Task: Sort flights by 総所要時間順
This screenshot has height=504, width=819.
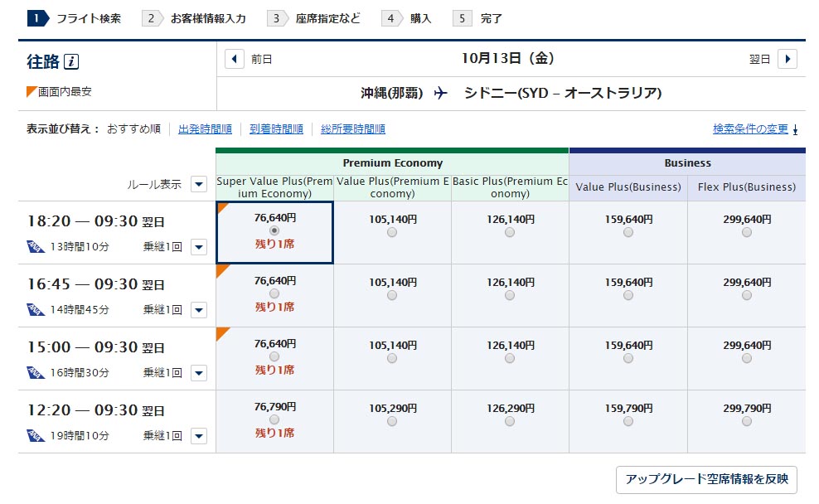Action: coord(353,129)
